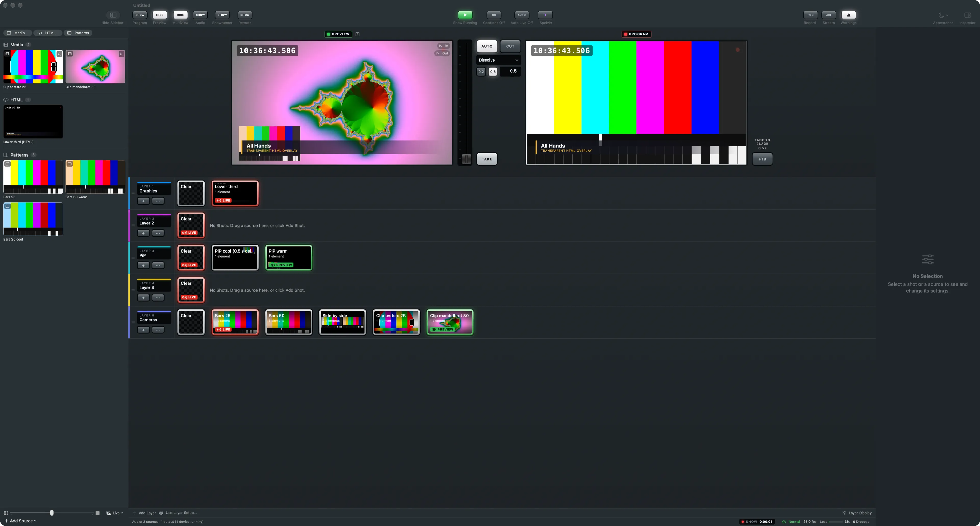The height and width of the screenshot is (526, 980).
Task: Switch to the Patterns filter tab
Action: pyautogui.click(x=78, y=33)
